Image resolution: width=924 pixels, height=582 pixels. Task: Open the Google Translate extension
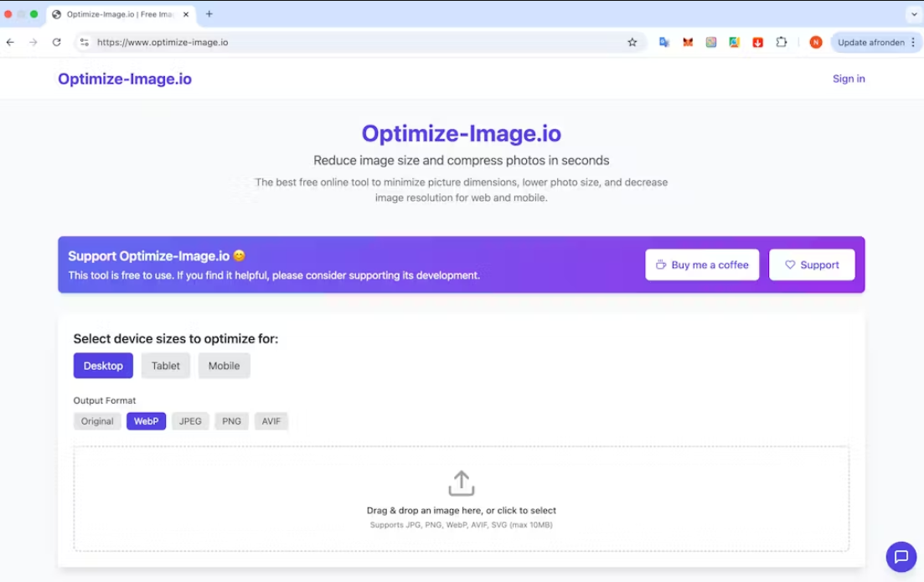coord(664,43)
